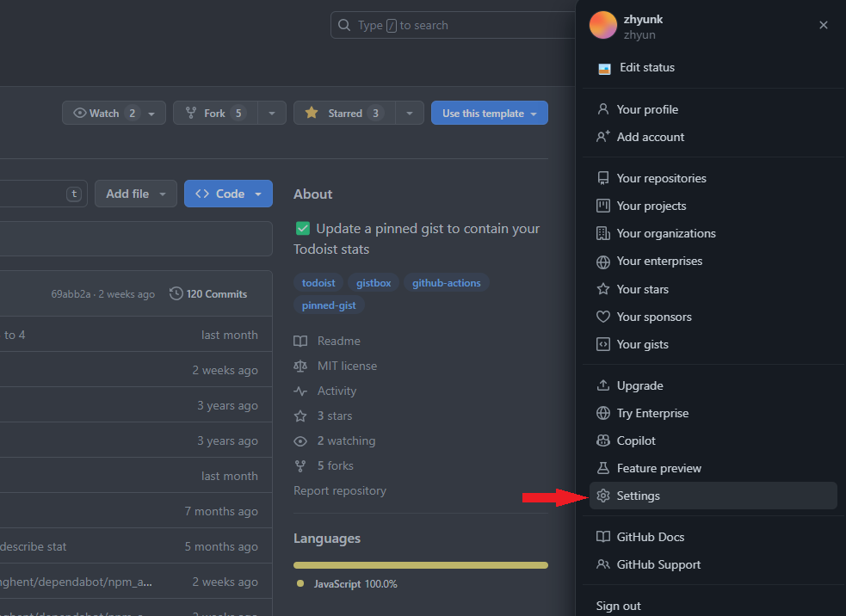Click the yellow JavaScript language bar
Screen dimensions: 846x616
coord(421,565)
